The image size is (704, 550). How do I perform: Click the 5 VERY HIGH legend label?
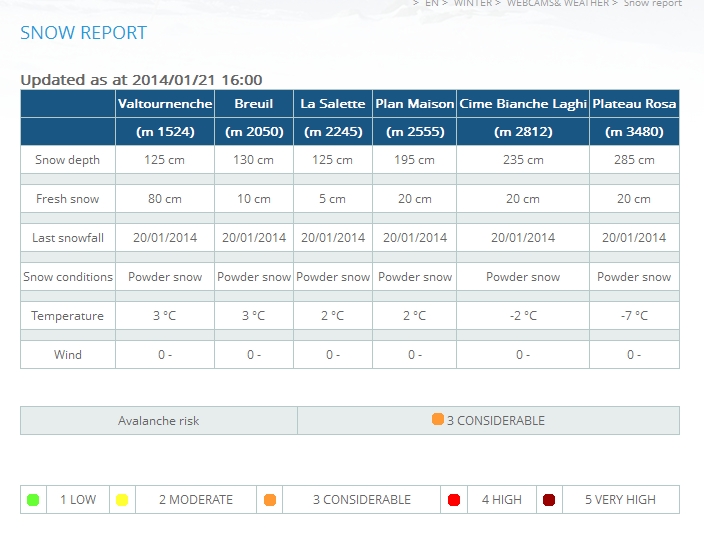pos(620,500)
